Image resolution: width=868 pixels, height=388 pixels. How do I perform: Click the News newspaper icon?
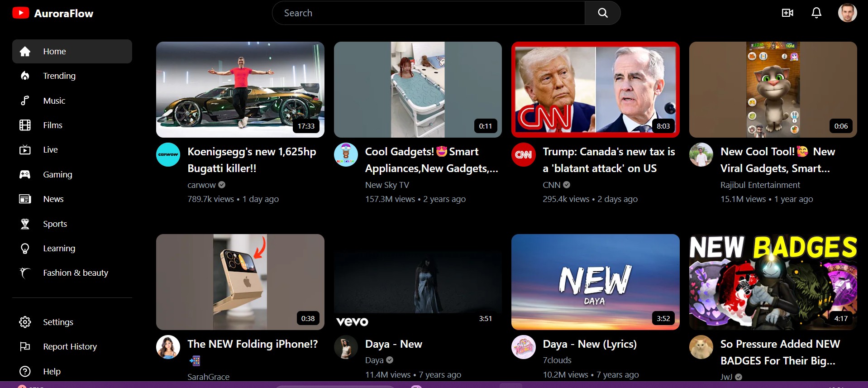pos(25,199)
